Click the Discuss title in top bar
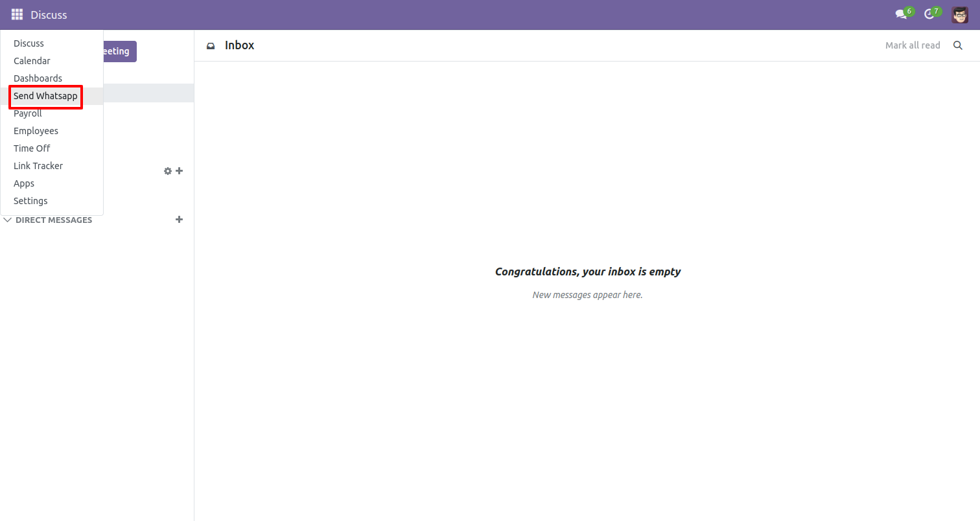Viewport: 980px width, 521px height. [49, 15]
